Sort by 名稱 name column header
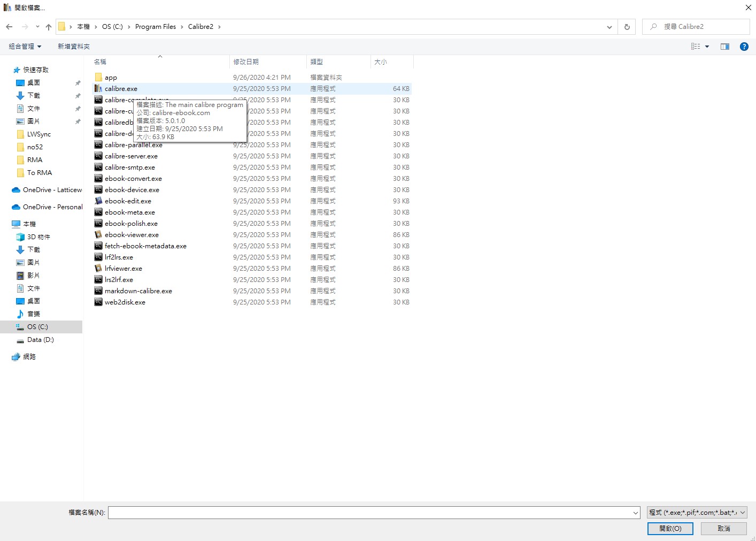 click(160, 62)
